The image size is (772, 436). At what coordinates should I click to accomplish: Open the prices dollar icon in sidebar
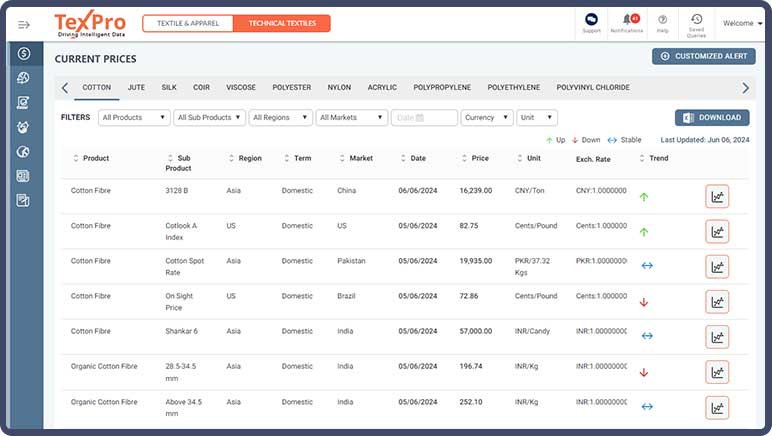coord(23,53)
